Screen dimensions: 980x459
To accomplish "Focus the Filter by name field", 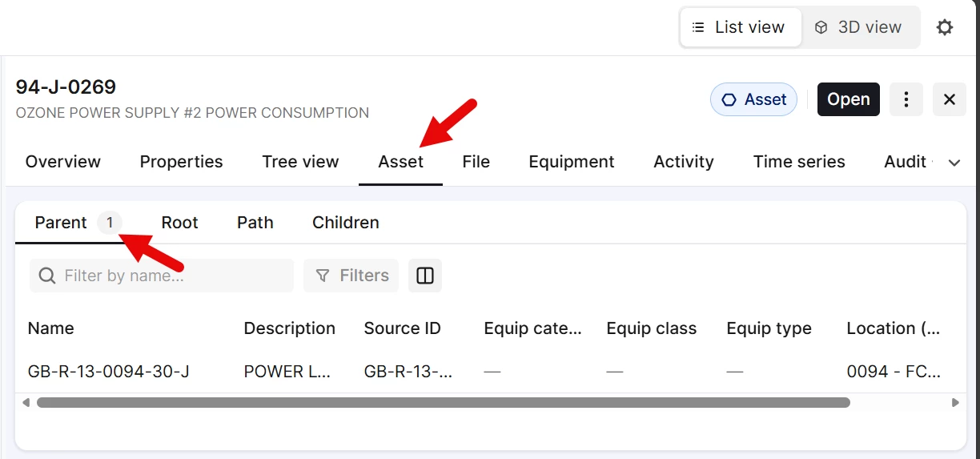I will [x=172, y=276].
